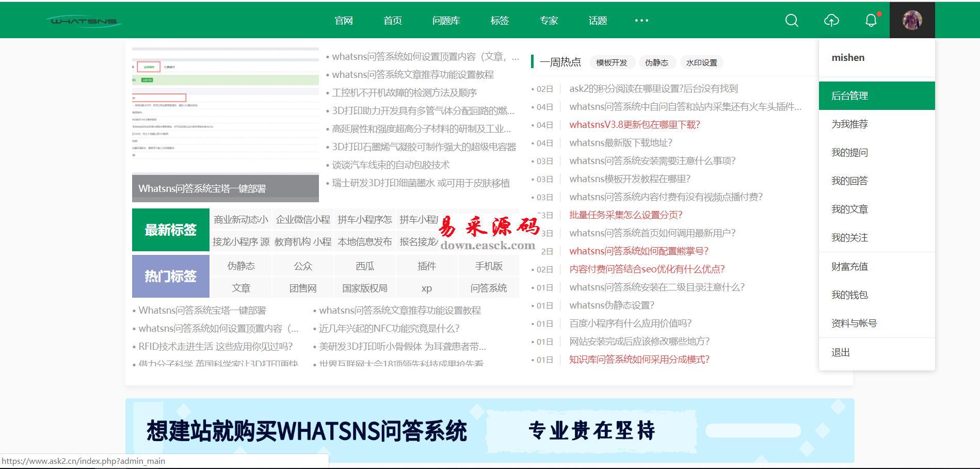Select the 水印设置 tag
980x469 pixels.
point(701,63)
